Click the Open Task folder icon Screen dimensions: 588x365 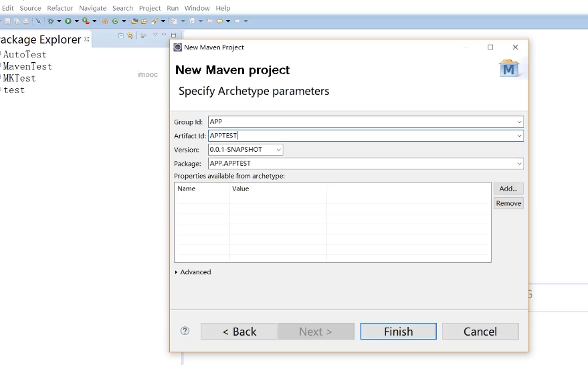point(144,21)
